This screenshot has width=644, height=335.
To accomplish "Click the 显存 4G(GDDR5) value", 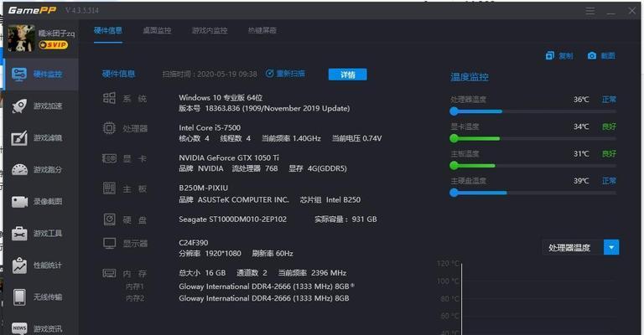I will coord(318,168).
